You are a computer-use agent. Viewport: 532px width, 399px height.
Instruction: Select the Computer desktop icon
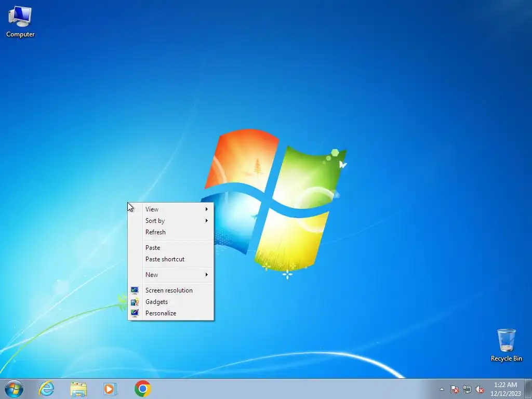click(x=20, y=21)
